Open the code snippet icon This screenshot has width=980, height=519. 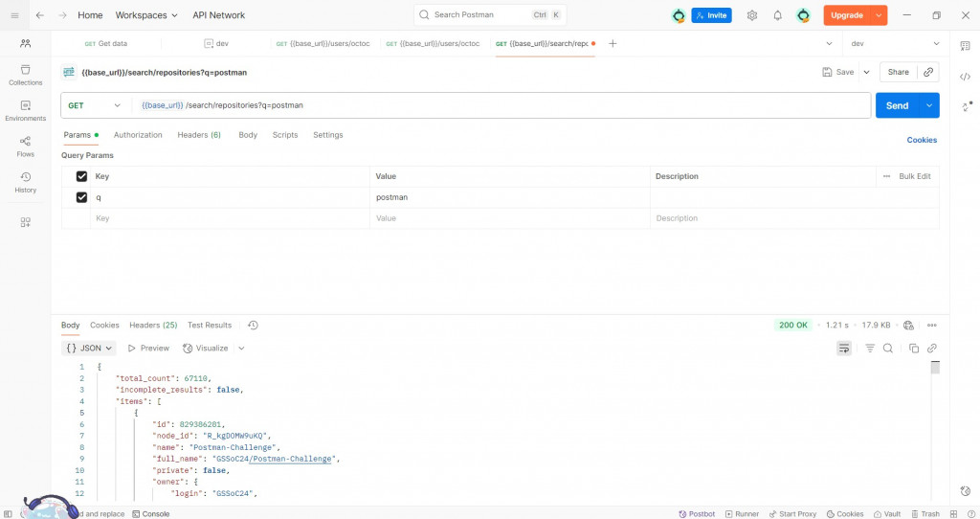click(x=965, y=77)
